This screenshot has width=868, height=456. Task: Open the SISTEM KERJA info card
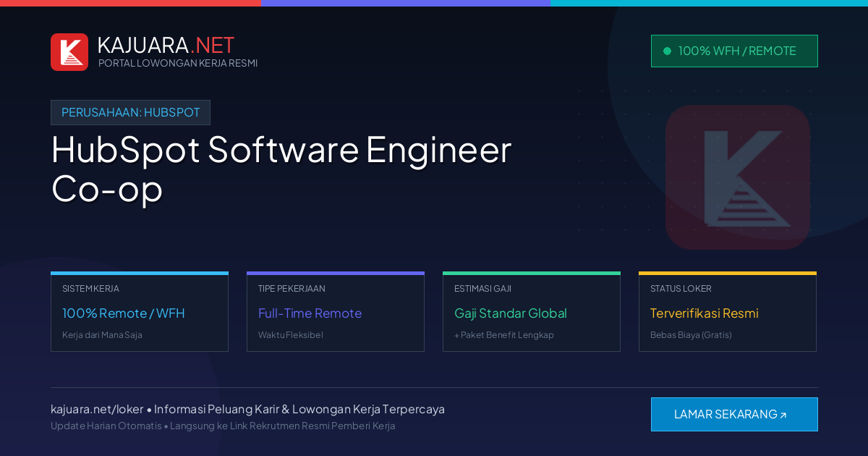140,312
